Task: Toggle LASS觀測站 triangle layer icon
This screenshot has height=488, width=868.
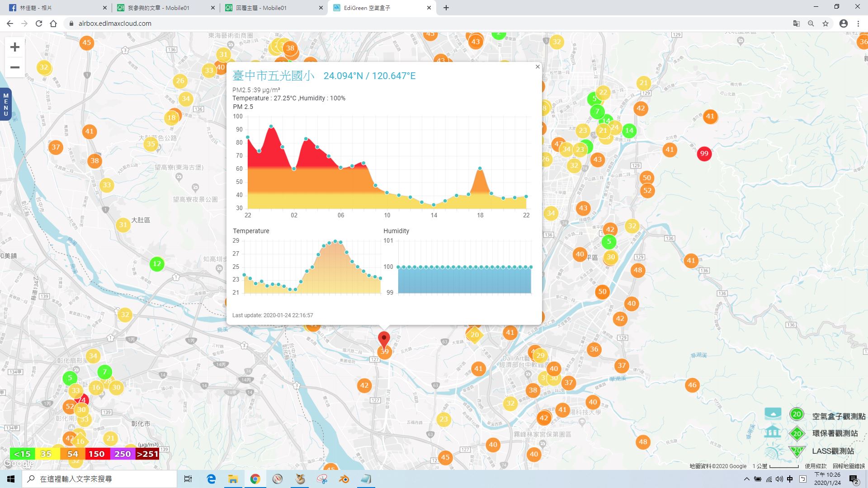Action: coord(797,450)
